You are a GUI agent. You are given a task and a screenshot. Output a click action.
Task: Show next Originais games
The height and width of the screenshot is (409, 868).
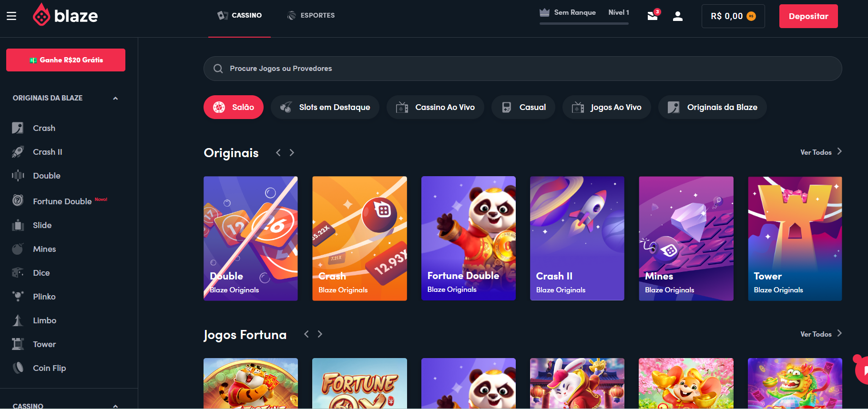pyautogui.click(x=292, y=152)
